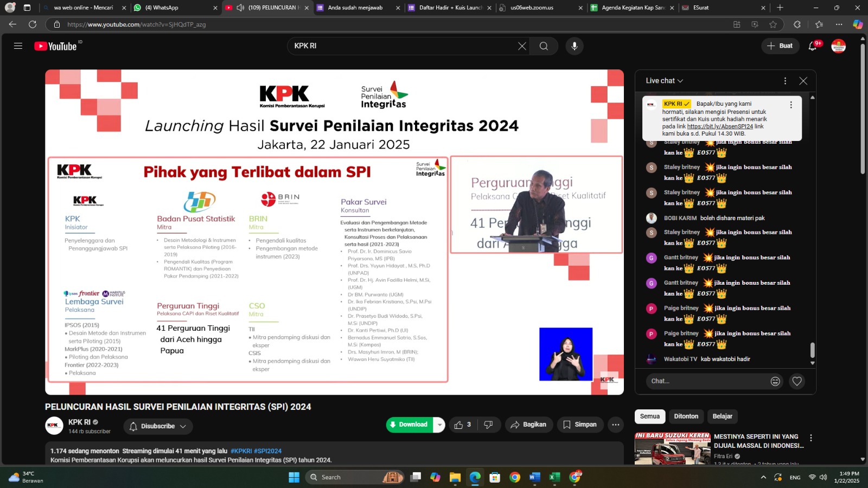The width and height of the screenshot is (868, 488).
Task: Expand Live chat mode dropdown
Action: (665, 81)
